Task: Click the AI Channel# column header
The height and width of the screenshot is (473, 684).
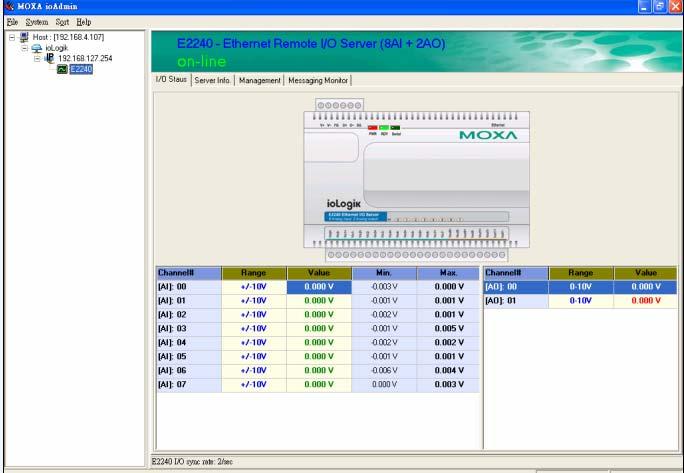Action: point(188,273)
